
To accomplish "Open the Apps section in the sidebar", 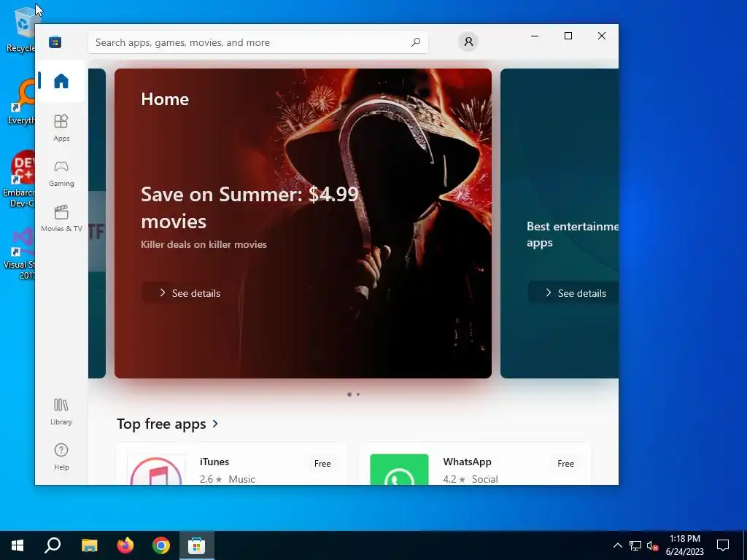I will pyautogui.click(x=61, y=128).
